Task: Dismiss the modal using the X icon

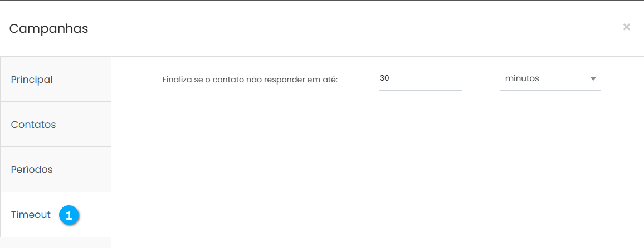Action: 627,27
